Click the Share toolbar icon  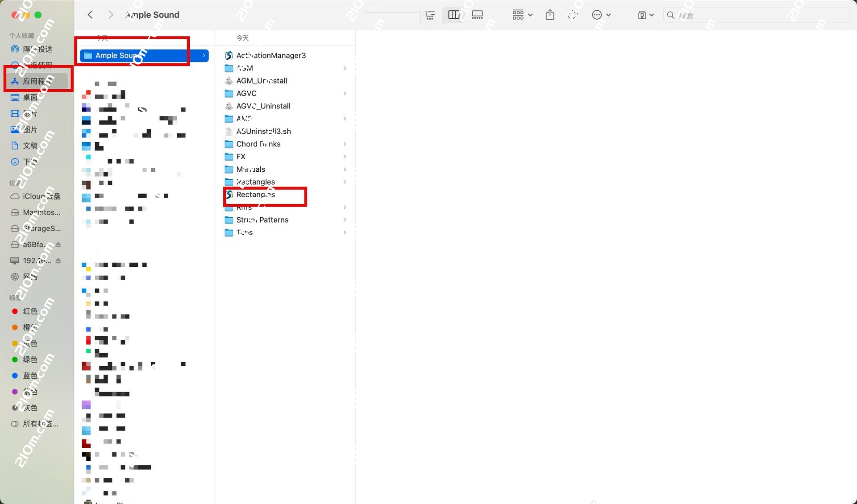(x=550, y=15)
